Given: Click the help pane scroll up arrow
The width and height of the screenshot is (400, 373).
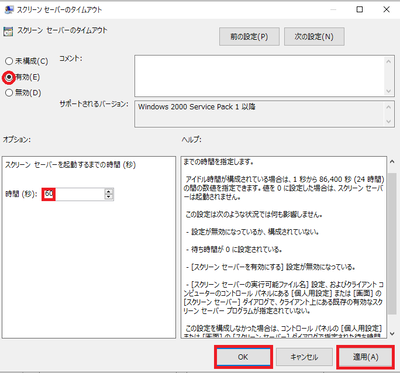Looking at the screenshot, I should point(392,162).
